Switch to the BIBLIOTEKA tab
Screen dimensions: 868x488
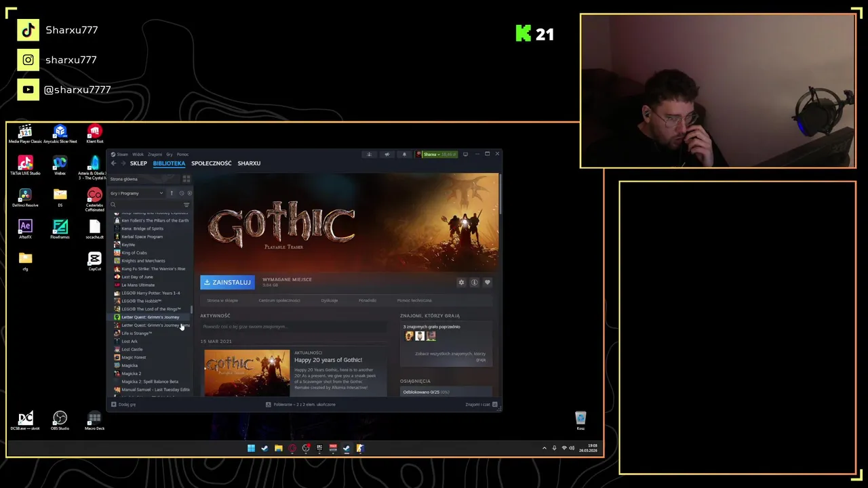[x=169, y=163]
